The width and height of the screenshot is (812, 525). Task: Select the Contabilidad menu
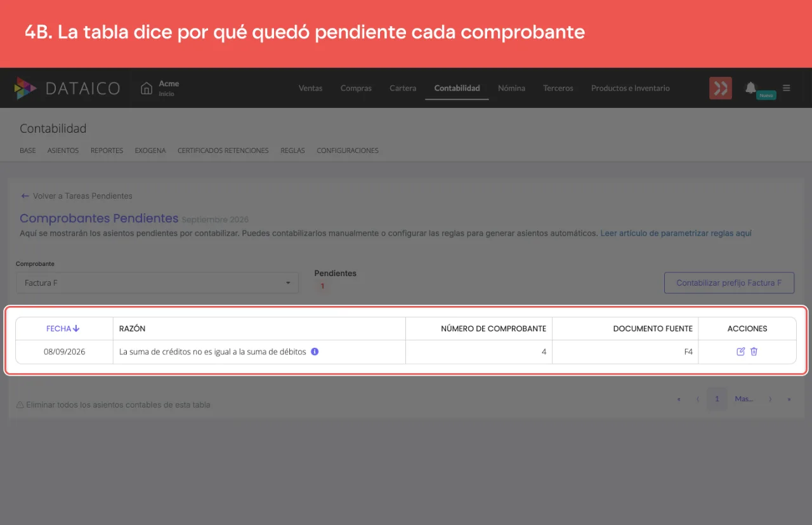coord(457,88)
